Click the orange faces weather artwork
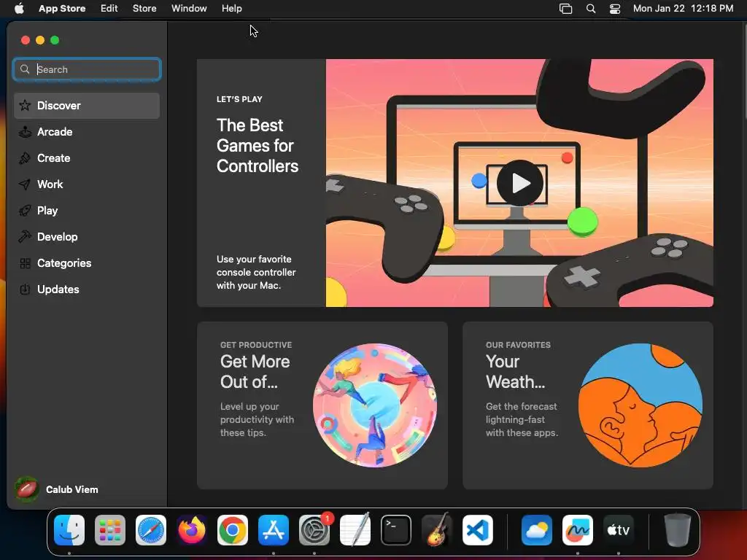The image size is (747, 560). [x=640, y=405]
